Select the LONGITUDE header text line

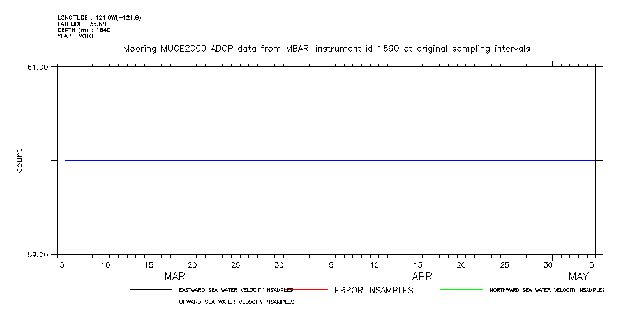99,18
